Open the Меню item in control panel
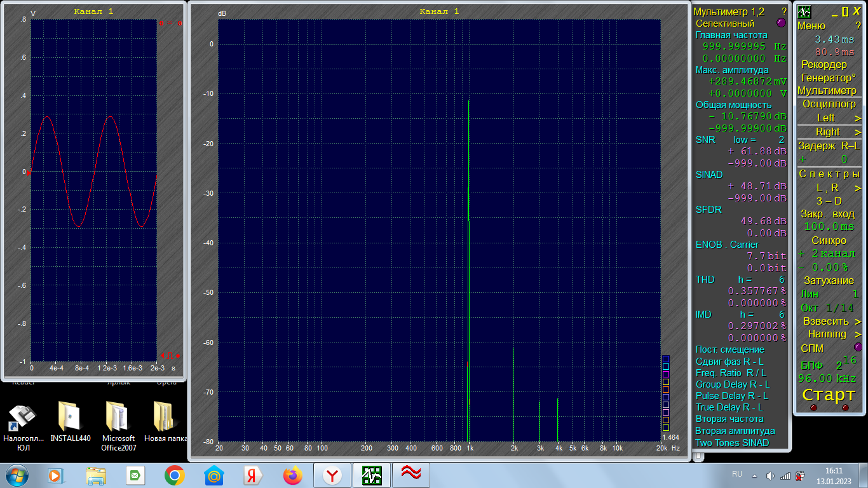Viewport: 868px width, 488px height. (811, 25)
